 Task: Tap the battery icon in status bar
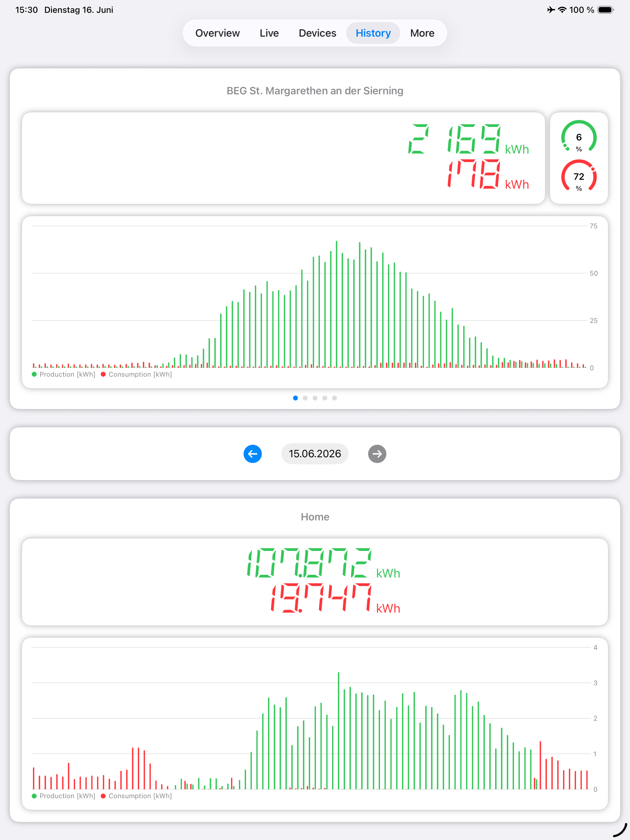tap(605, 10)
